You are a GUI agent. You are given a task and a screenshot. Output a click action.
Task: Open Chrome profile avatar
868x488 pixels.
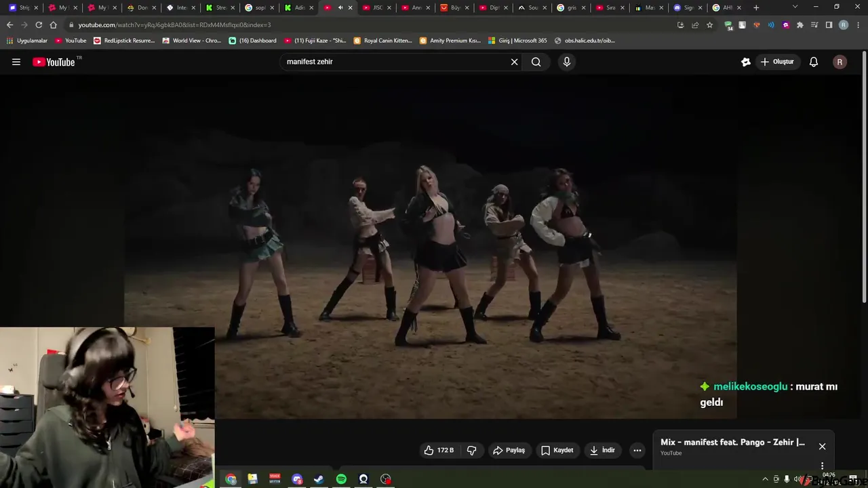pos(844,25)
